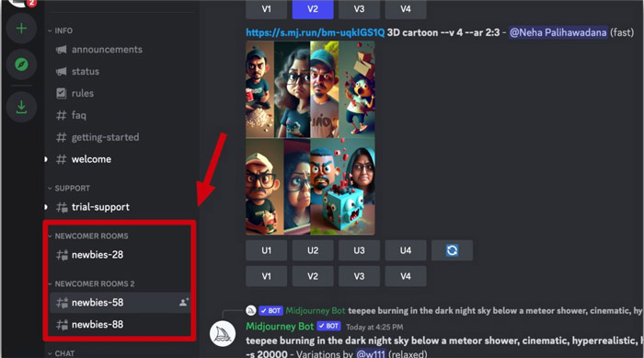Click V1 below the U1 button
This screenshot has width=644, height=358.
[x=266, y=276]
